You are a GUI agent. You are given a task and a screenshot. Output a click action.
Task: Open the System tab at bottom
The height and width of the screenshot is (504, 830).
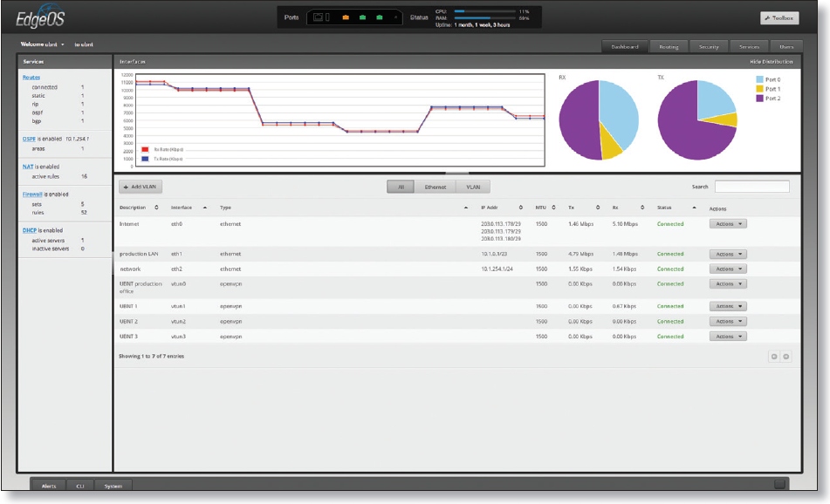tap(113, 486)
